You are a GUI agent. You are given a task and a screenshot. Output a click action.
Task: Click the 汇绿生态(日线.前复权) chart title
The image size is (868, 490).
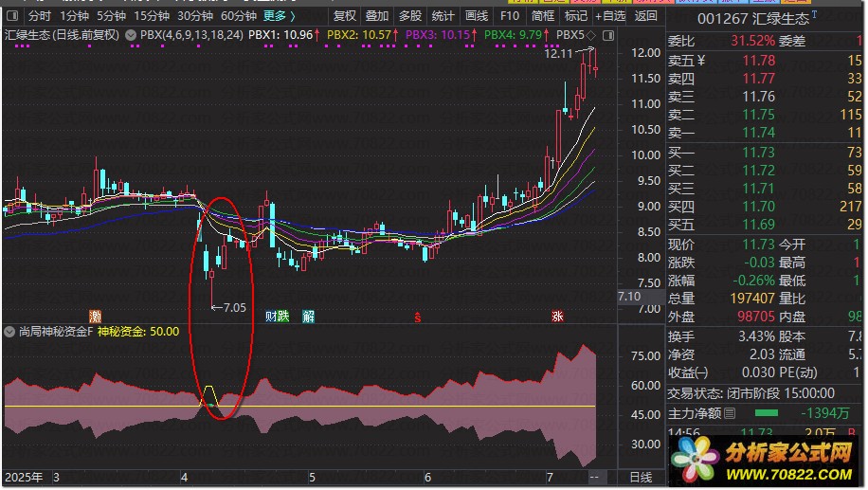pos(62,35)
